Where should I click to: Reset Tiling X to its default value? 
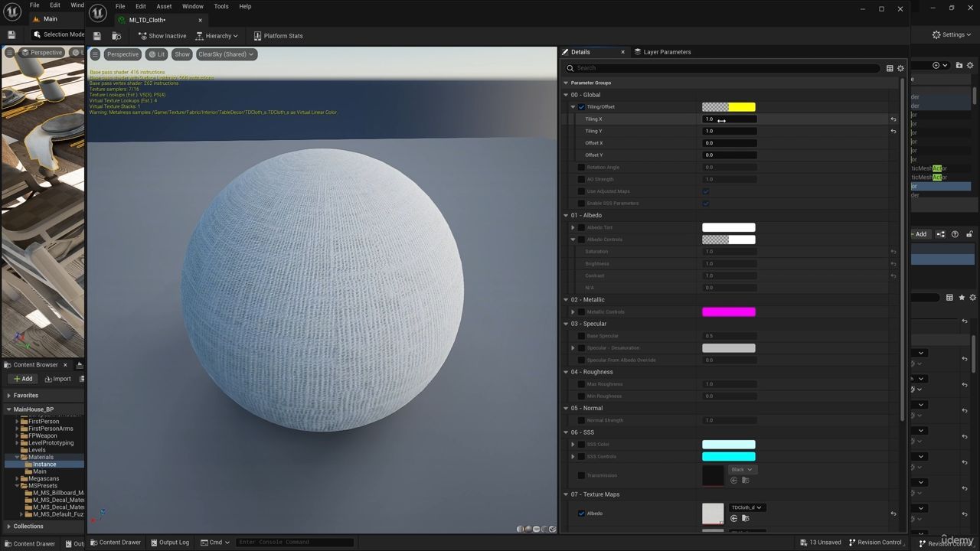[x=893, y=119]
